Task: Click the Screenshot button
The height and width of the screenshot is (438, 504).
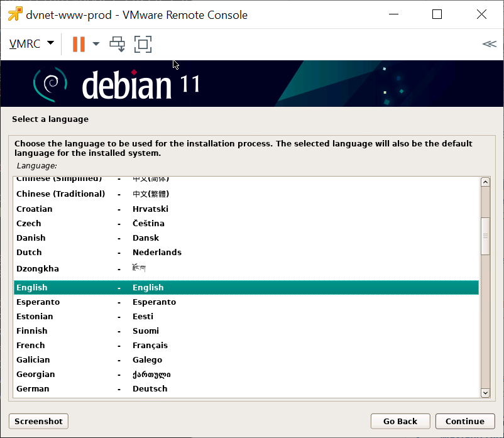Action: click(38, 421)
